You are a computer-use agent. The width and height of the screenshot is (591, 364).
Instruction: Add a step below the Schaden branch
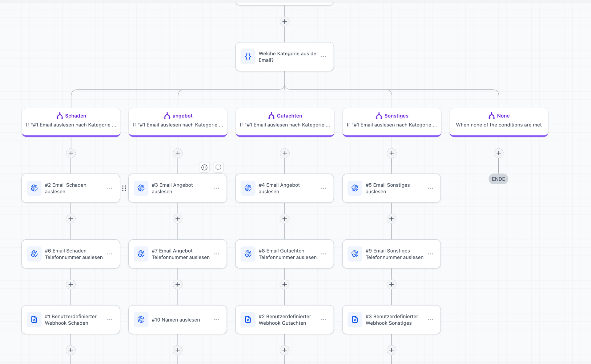pos(71,153)
